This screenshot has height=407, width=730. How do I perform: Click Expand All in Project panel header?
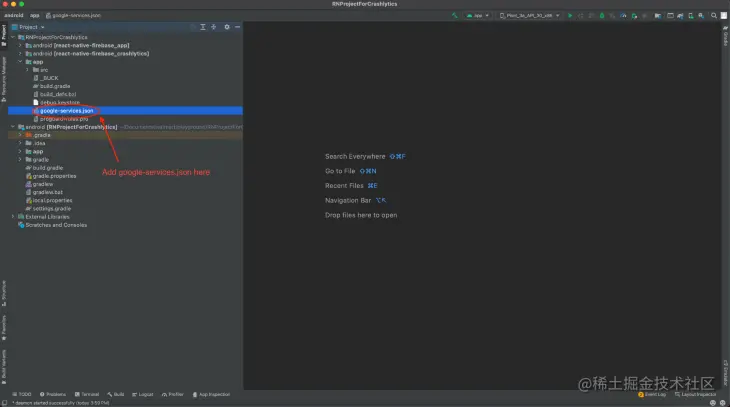coord(203,27)
